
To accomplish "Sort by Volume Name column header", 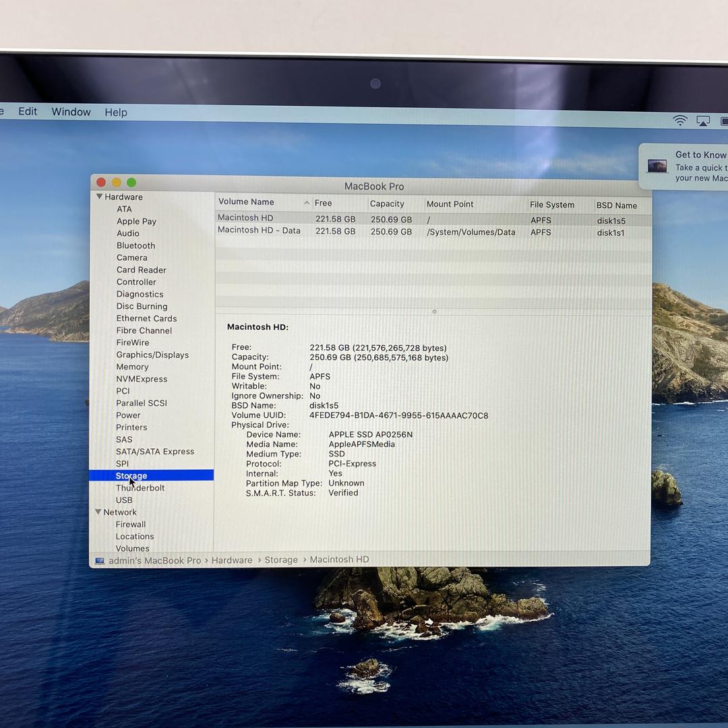I will point(246,202).
